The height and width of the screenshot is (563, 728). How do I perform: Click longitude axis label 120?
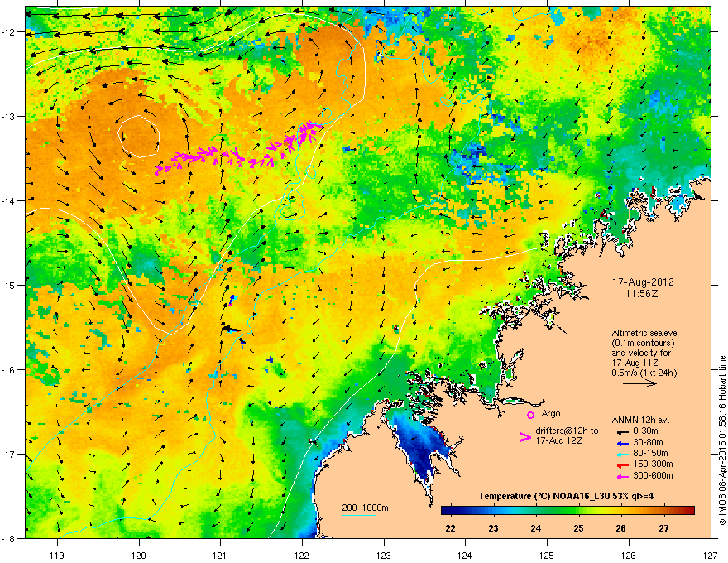(139, 555)
